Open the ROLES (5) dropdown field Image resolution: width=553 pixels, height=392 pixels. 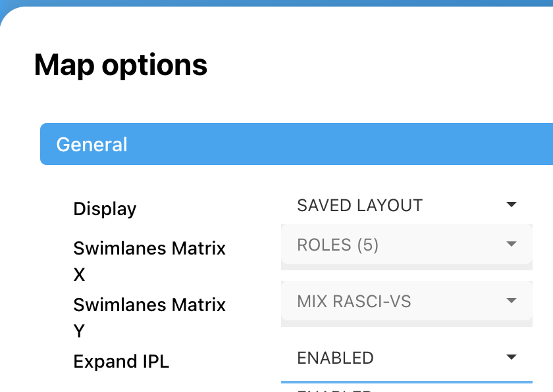click(x=395, y=245)
